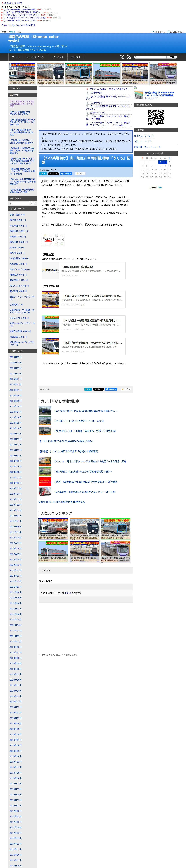
Task: Expand the JR北海道 (49) [+] category
Action: pyautogui.click(x=18, y=226)
